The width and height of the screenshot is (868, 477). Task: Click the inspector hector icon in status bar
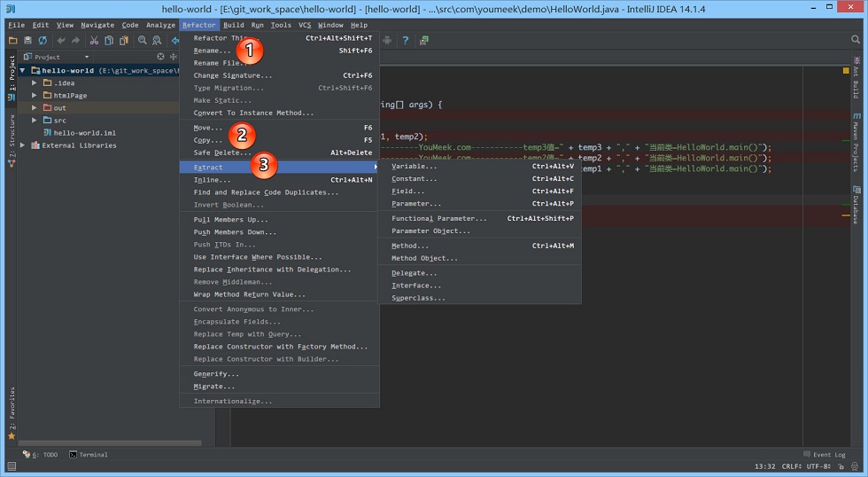click(x=856, y=466)
